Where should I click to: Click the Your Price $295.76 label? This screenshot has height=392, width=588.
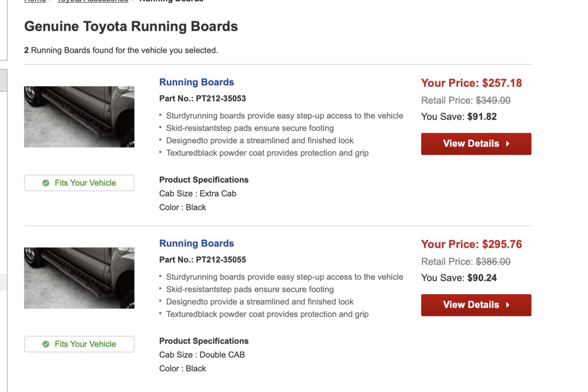point(471,244)
